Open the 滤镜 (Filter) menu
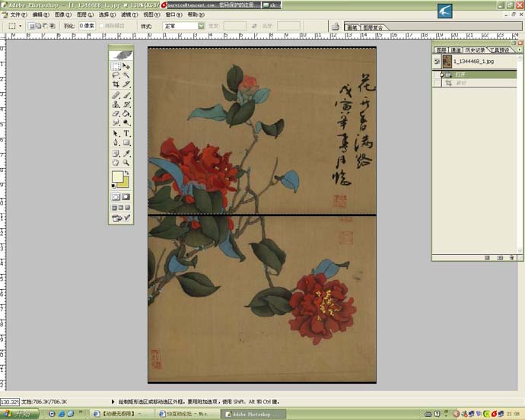Viewport: 525px width, 420px height. click(x=129, y=14)
